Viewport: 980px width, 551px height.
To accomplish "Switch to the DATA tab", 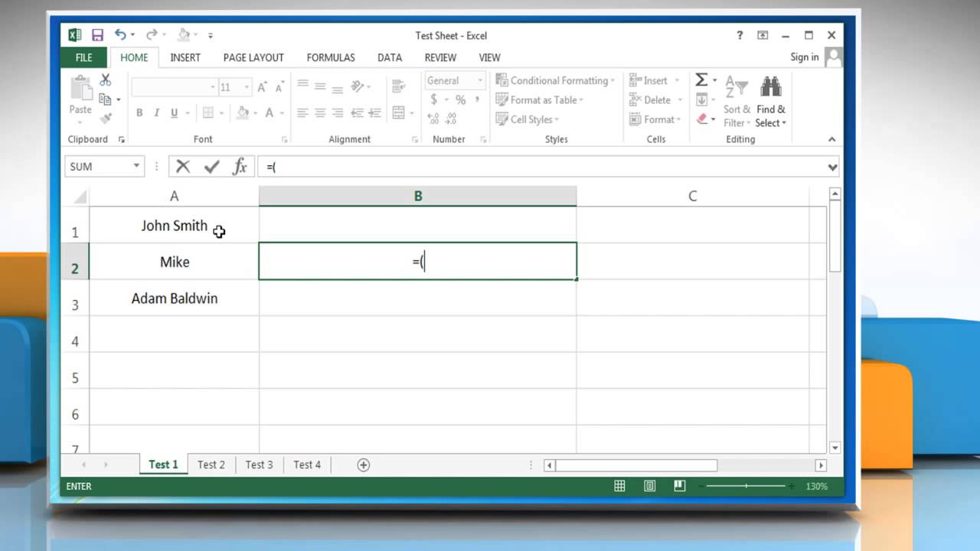I will coord(390,57).
